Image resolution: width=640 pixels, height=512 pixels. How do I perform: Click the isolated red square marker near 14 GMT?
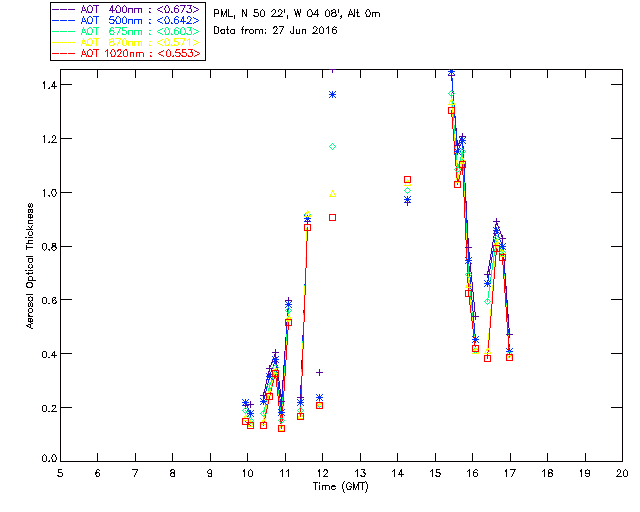pos(407,180)
